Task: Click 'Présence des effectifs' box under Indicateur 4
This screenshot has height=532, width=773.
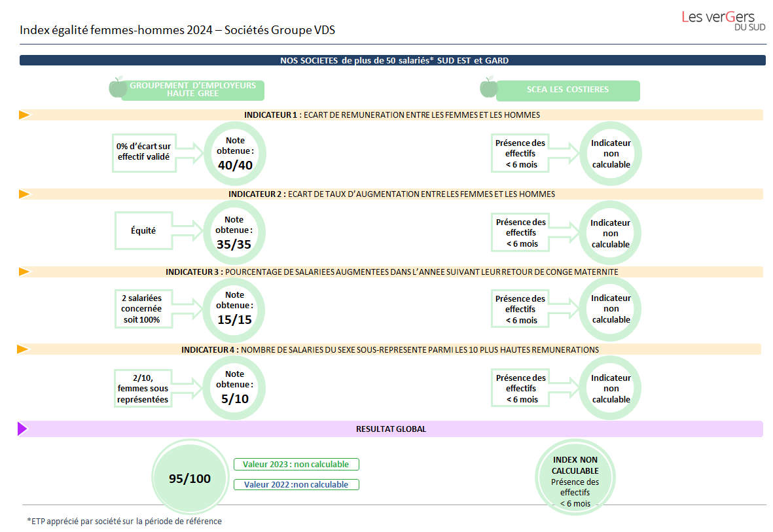Action: click(x=520, y=389)
